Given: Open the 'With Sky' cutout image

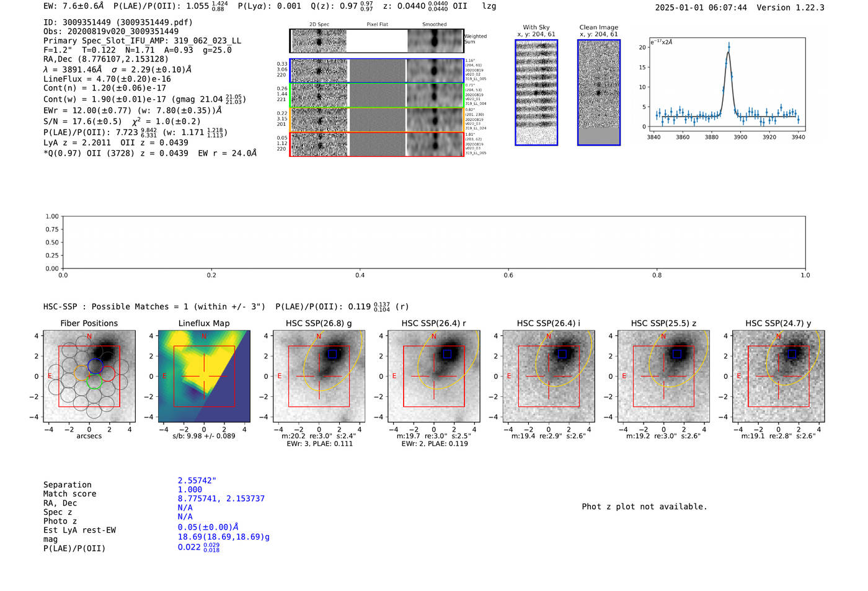Looking at the screenshot, I should point(536,92).
